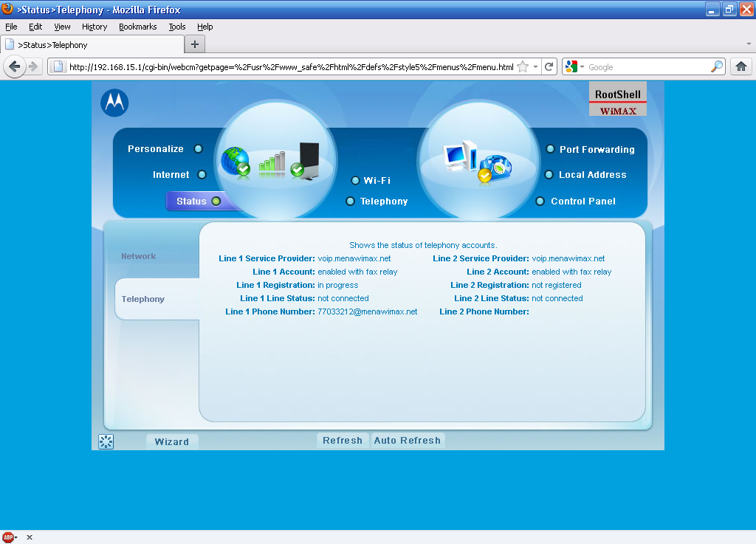
Task: Open the search engine selector dropdown
Action: pos(583,67)
